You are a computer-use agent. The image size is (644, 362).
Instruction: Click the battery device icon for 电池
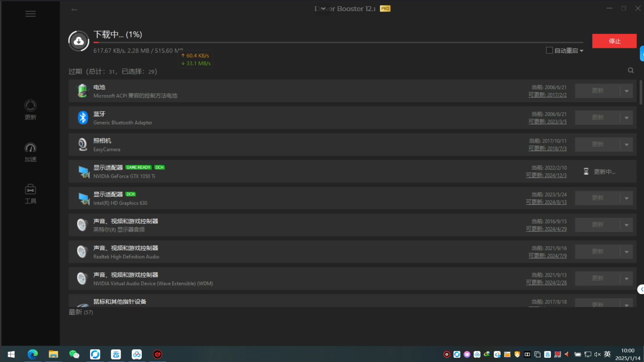(82, 91)
